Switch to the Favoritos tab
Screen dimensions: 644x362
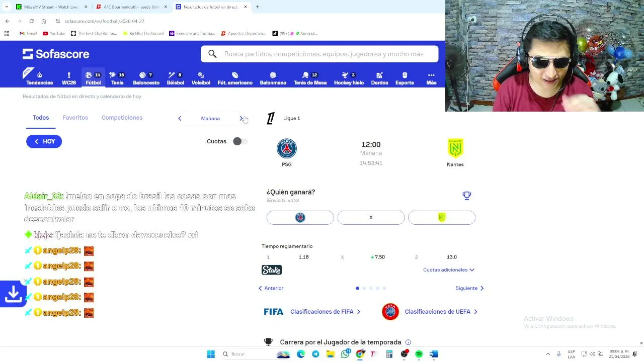click(75, 118)
